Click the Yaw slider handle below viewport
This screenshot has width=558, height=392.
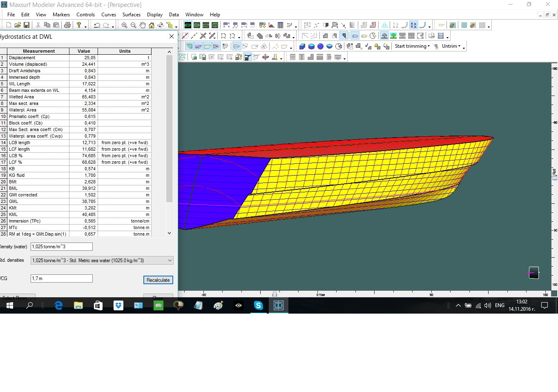pos(275,294)
